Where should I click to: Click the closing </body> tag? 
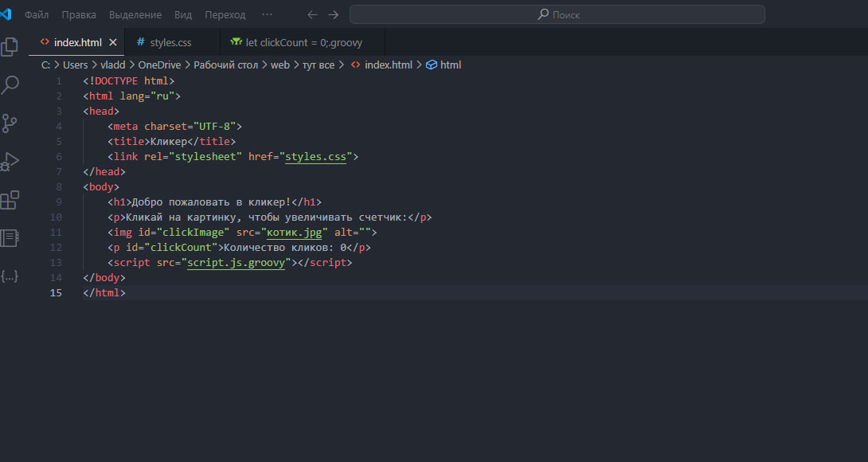click(104, 277)
